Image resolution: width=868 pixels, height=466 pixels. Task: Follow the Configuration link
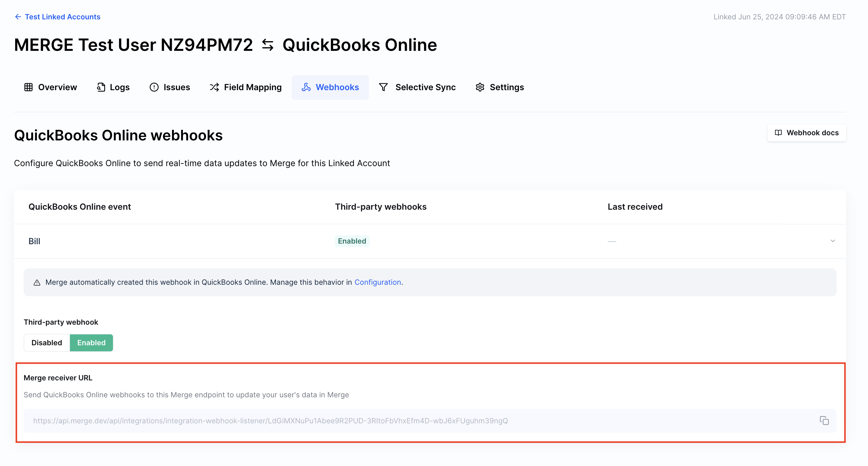pyautogui.click(x=377, y=282)
